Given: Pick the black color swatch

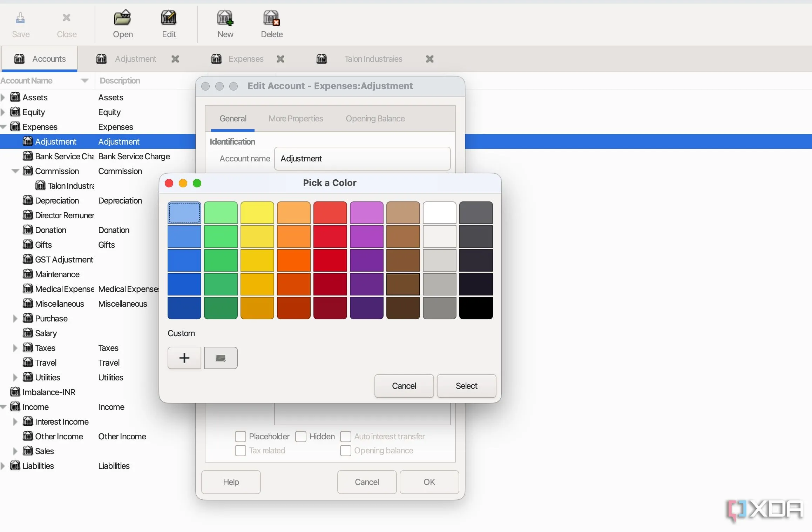Looking at the screenshot, I should 476,308.
